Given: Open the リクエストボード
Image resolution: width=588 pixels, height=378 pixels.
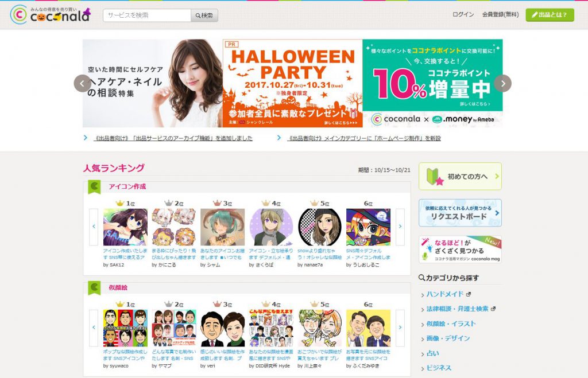Looking at the screenshot, I should click(459, 213).
